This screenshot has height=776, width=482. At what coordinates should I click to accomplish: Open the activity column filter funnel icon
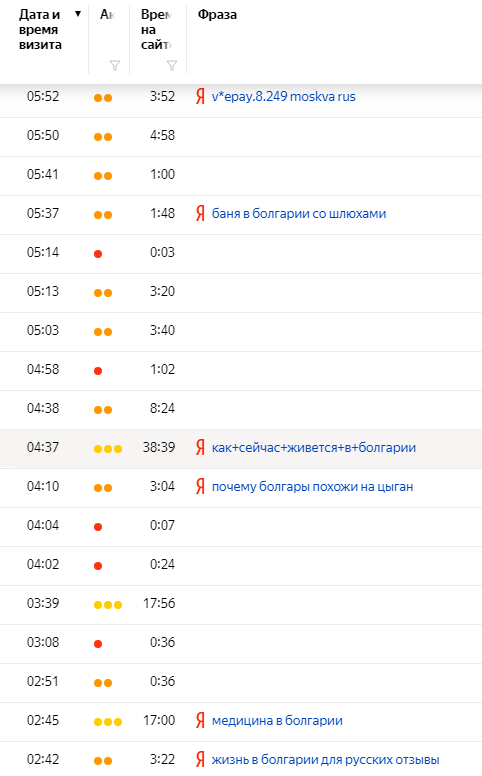pos(115,65)
